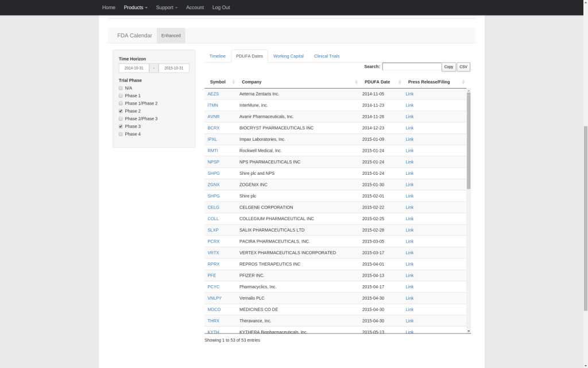Viewport: 588px width, 368px height.
Task: Export table with CSV button
Action: pos(463,67)
